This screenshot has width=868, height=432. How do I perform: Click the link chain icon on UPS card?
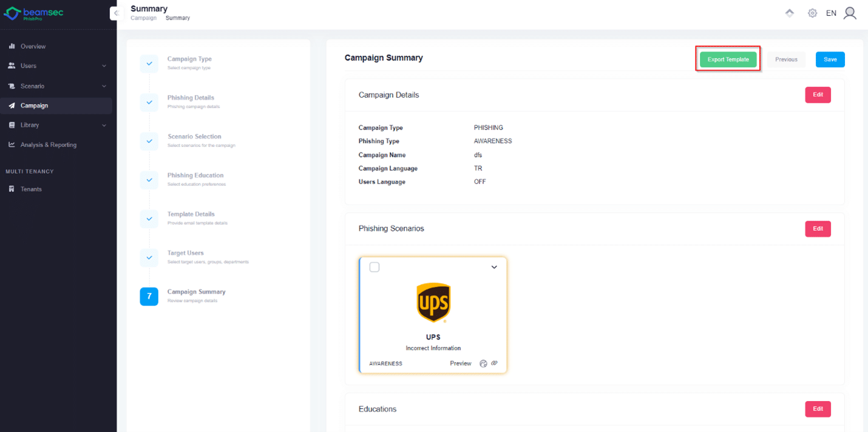494,363
